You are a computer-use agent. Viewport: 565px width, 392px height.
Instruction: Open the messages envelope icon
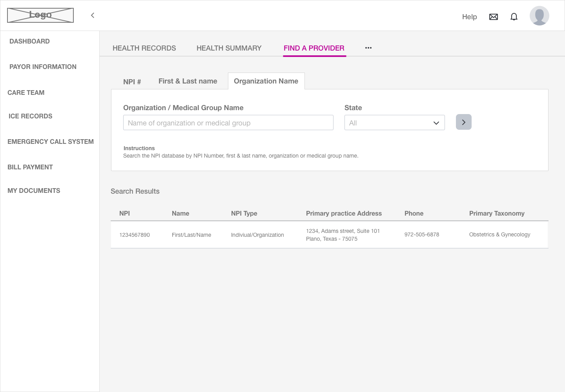tap(493, 16)
